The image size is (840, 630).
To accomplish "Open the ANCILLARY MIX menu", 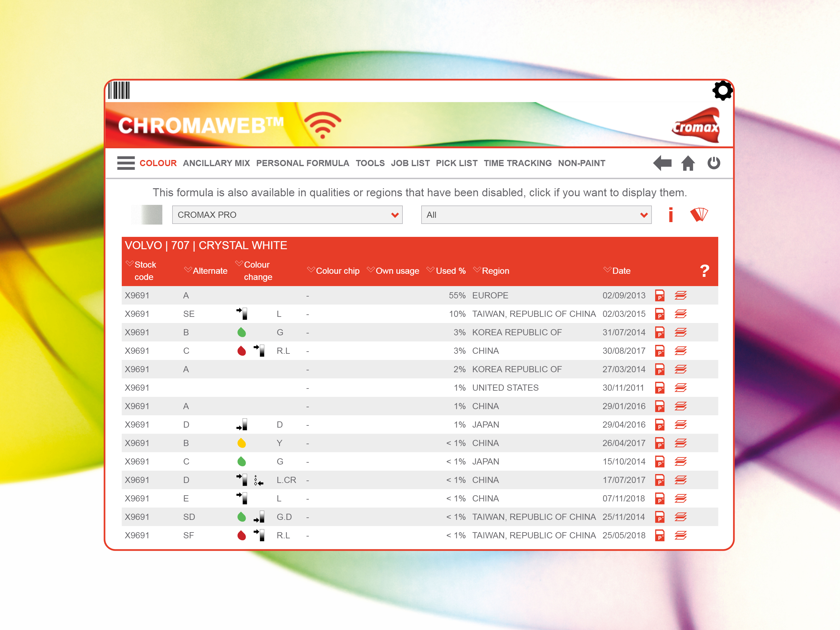I will (x=216, y=163).
